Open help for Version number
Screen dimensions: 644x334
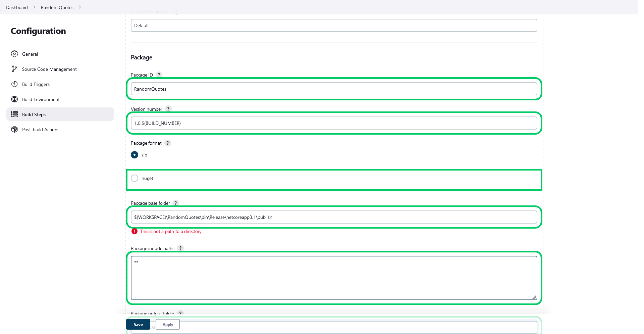[x=168, y=109]
